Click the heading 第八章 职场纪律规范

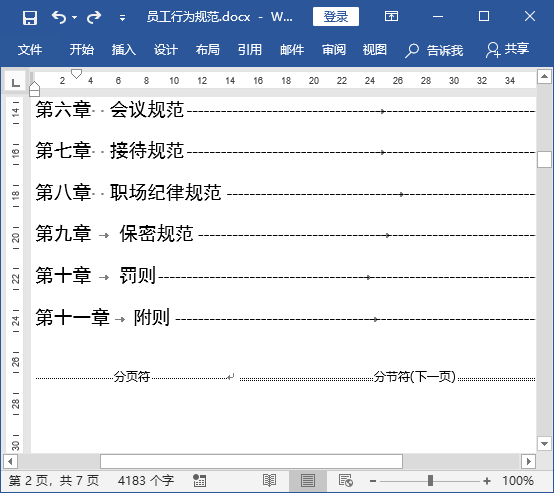(x=128, y=192)
